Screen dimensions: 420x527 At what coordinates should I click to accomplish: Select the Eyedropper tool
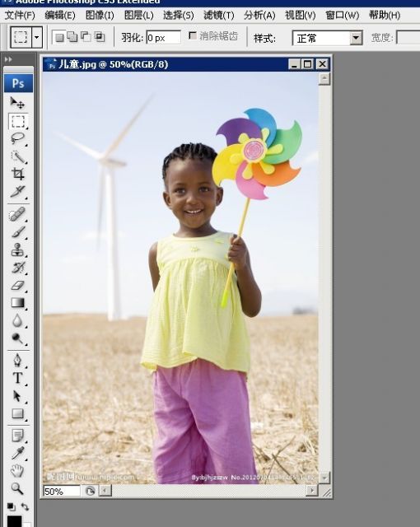(x=17, y=453)
